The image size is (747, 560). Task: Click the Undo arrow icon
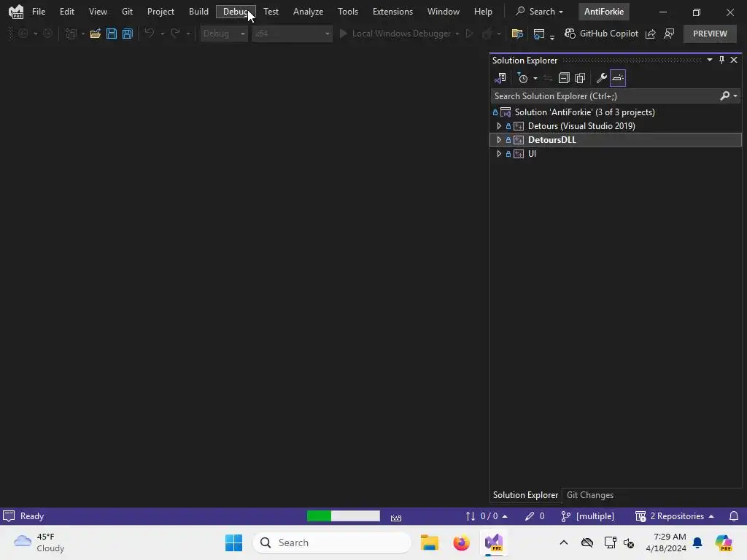[150, 34]
